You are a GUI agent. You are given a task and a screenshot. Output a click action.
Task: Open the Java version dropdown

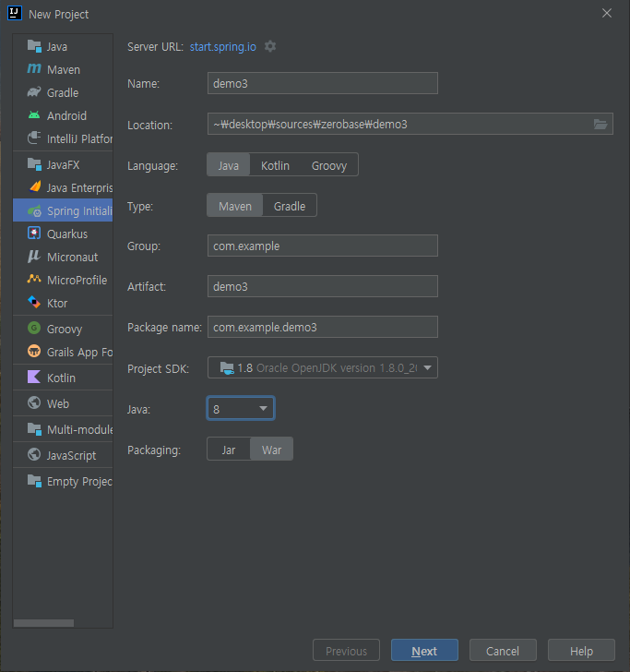(241, 408)
